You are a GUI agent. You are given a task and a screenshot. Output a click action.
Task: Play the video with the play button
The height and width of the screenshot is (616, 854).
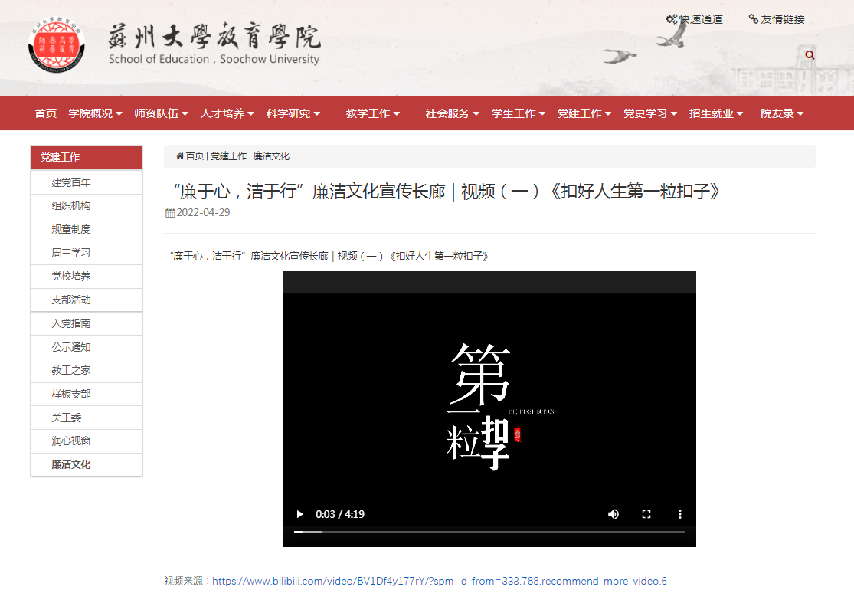click(300, 514)
